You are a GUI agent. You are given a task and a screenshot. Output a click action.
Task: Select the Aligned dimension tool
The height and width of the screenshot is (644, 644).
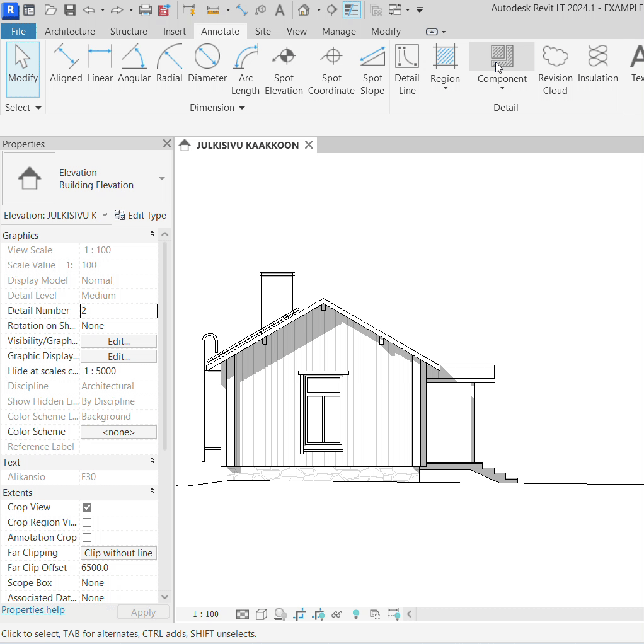click(x=66, y=65)
